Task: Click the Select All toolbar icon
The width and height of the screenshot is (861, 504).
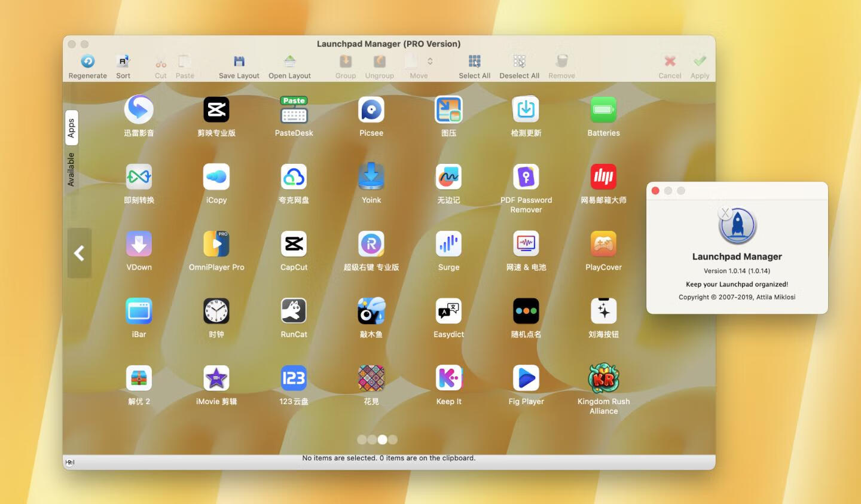Action: click(474, 61)
